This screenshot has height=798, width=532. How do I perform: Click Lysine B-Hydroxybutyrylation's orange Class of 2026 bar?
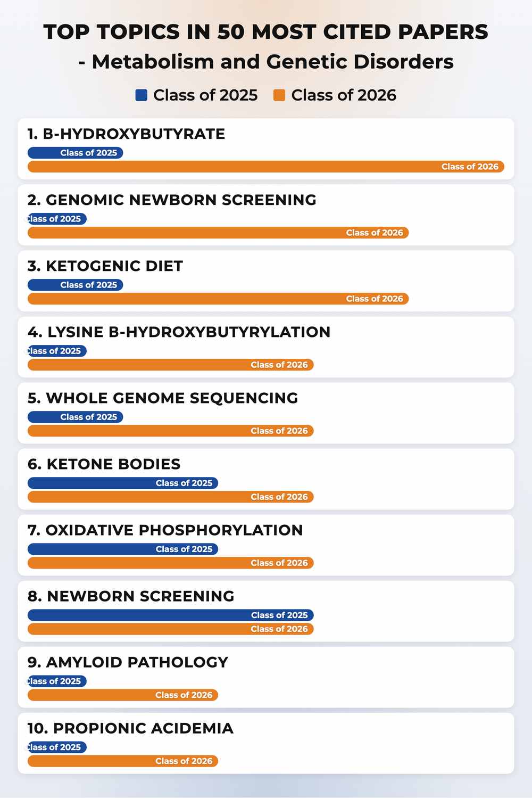[x=171, y=365]
